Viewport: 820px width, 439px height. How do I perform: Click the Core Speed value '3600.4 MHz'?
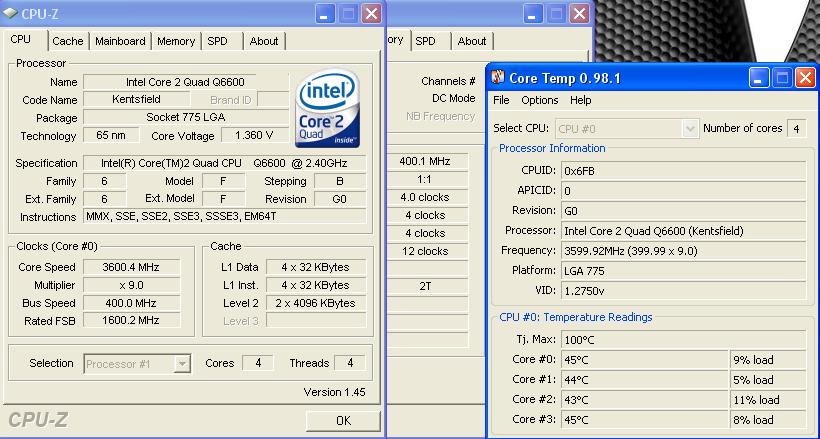tap(131, 267)
